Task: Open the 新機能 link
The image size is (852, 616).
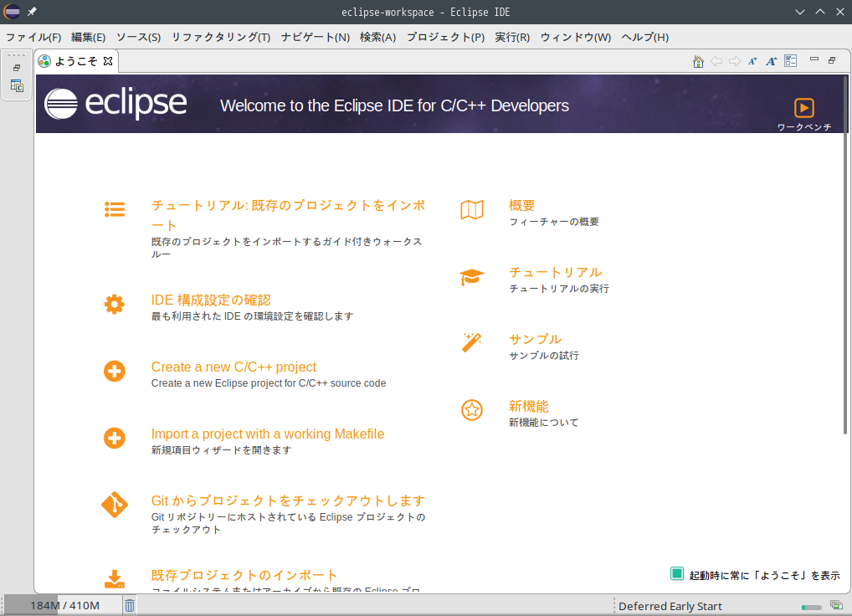Action: [529, 406]
